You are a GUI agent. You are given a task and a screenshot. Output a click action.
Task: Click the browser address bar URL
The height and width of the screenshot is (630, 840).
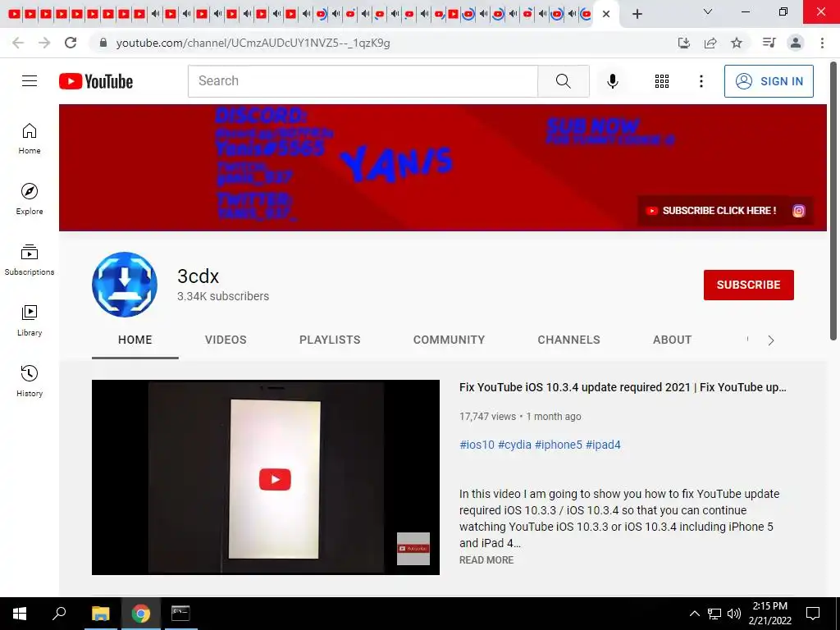[x=253, y=43]
